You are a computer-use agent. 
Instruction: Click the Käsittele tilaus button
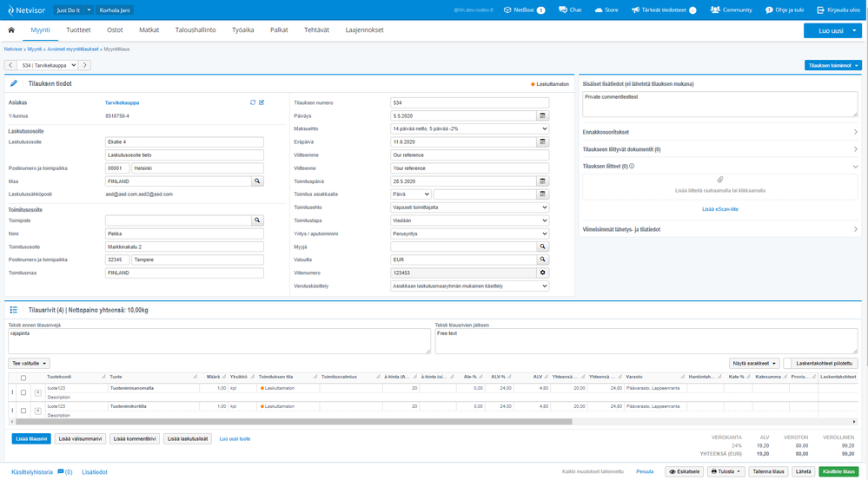point(838,471)
